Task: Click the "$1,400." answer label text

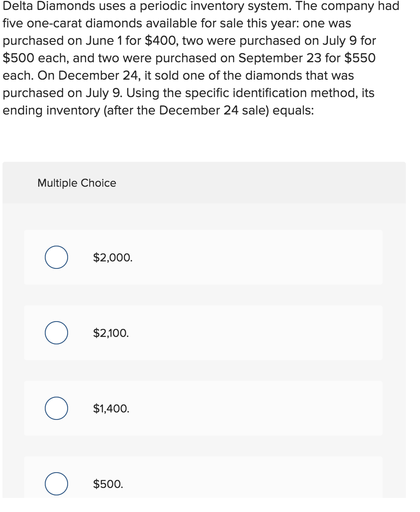Action: [111, 409]
